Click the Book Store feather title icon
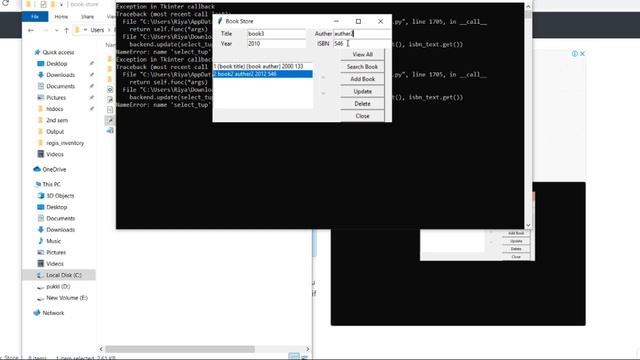 pyautogui.click(x=220, y=21)
